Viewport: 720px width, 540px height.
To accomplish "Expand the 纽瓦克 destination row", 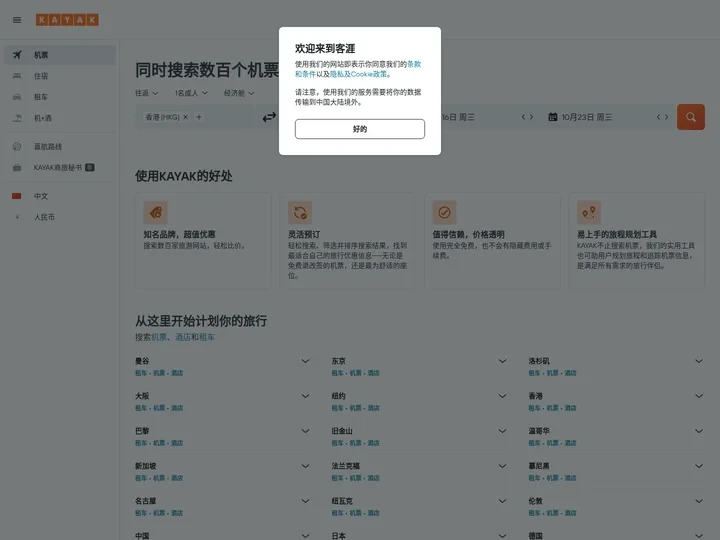I will click(502, 501).
